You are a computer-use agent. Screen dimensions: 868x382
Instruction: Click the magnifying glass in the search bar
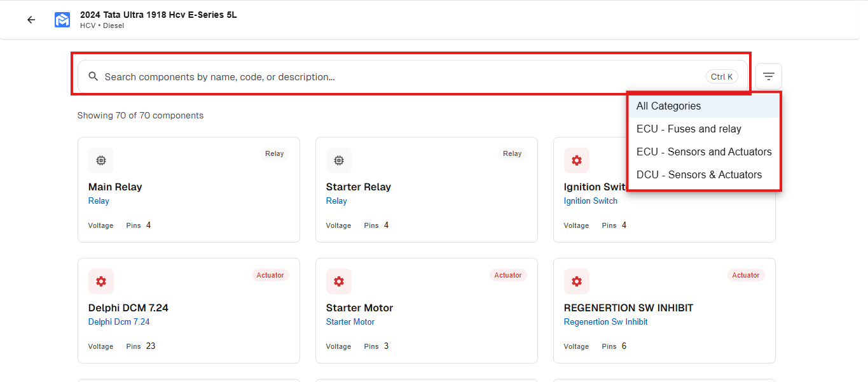tap(93, 76)
